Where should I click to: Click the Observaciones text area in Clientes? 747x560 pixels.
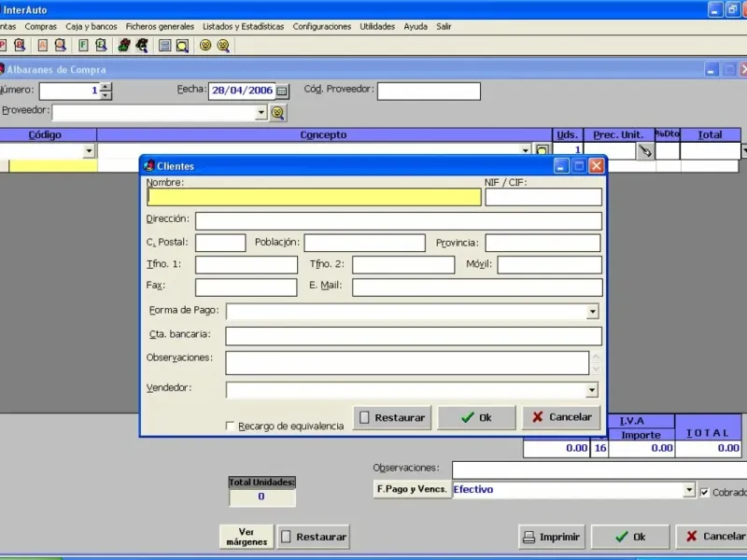407,363
